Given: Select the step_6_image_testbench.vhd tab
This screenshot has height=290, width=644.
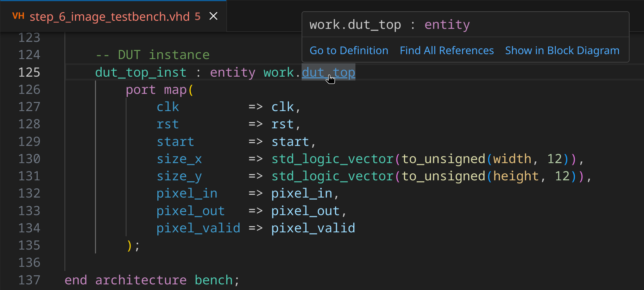Looking at the screenshot, I should 109,17.
